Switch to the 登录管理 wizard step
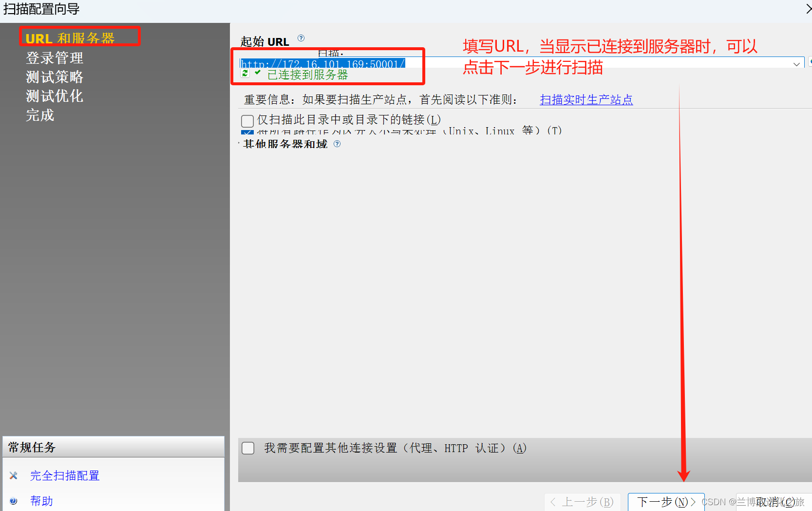812x511 pixels. pyautogui.click(x=54, y=58)
